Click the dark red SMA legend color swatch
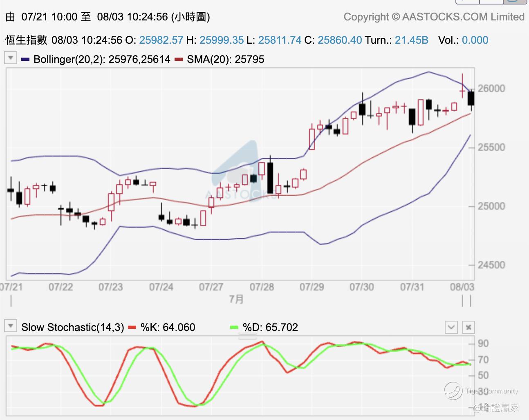Viewport: 529px width, 420px height. coord(178,60)
